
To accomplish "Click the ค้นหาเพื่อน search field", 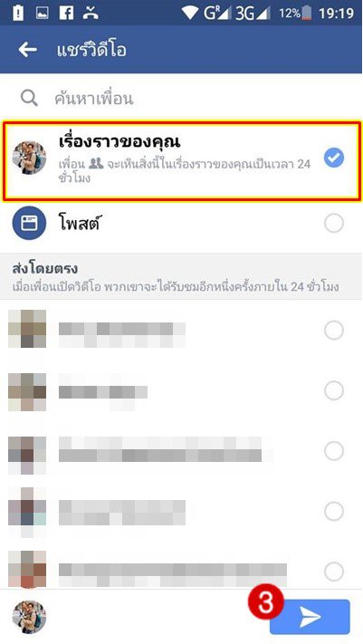I will point(181,98).
